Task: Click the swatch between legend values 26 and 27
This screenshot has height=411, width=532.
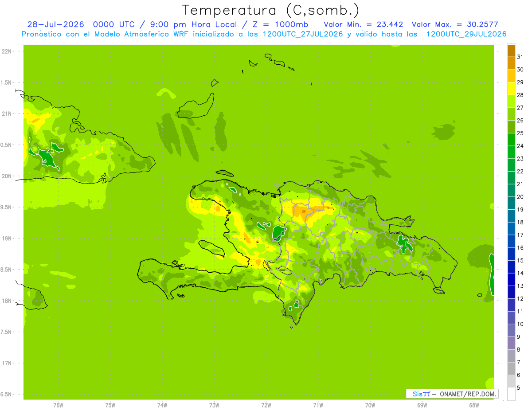Action: click(x=511, y=114)
